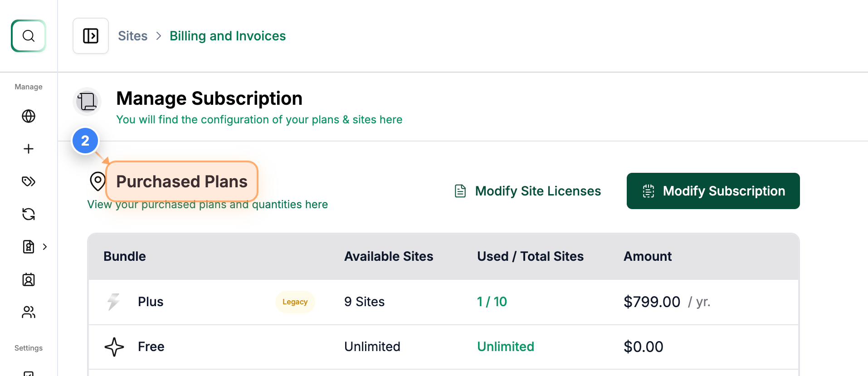Click the scroll icon beside Manage Subscription
The height and width of the screenshot is (376, 868).
87,102
